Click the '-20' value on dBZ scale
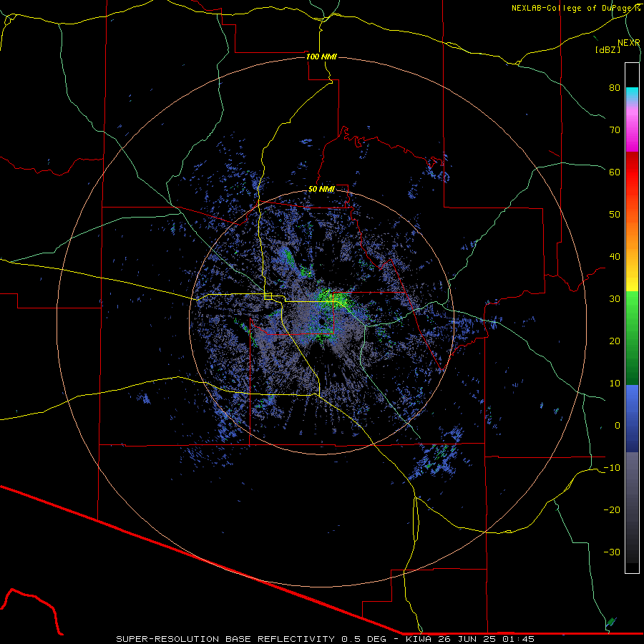 point(612,510)
